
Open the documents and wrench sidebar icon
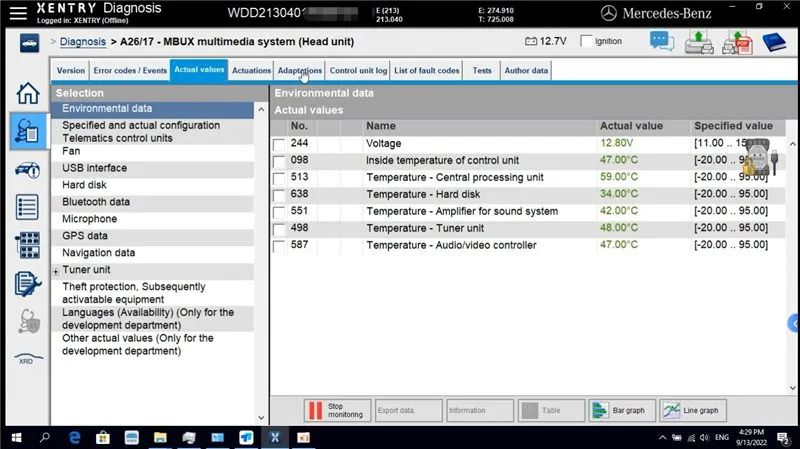click(28, 284)
